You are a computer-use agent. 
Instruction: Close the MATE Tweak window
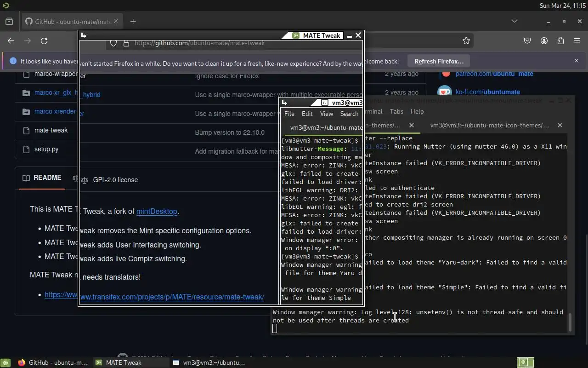[358, 35]
